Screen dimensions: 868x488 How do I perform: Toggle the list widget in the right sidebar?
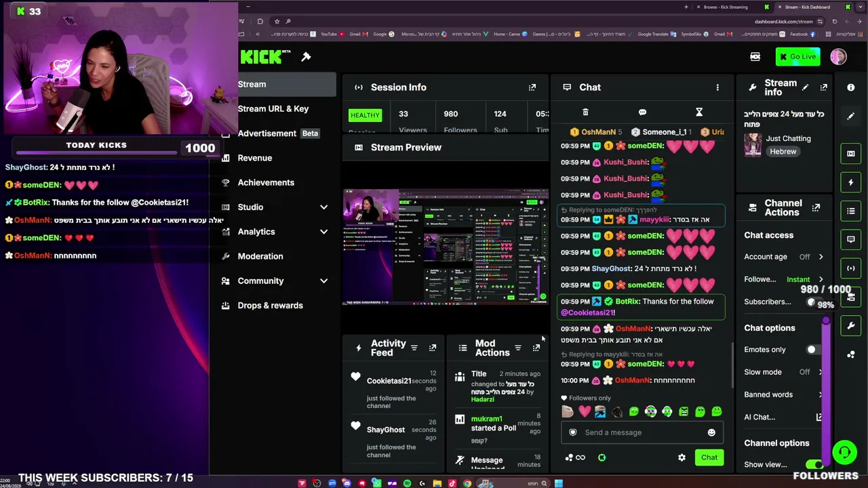(x=851, y=211)
